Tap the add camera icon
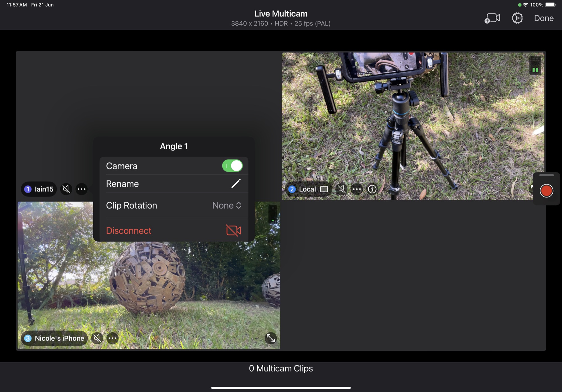Screen dimensions: 562x392 coord(492,18)
